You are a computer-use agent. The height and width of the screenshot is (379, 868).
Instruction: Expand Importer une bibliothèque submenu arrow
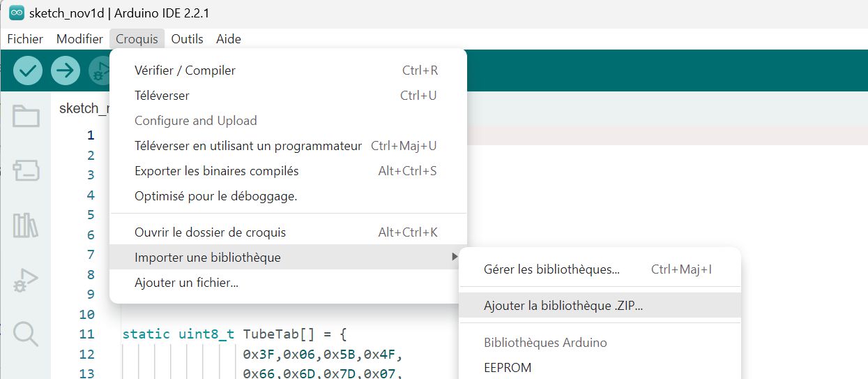pyautogui.click(x=455, y=257)
